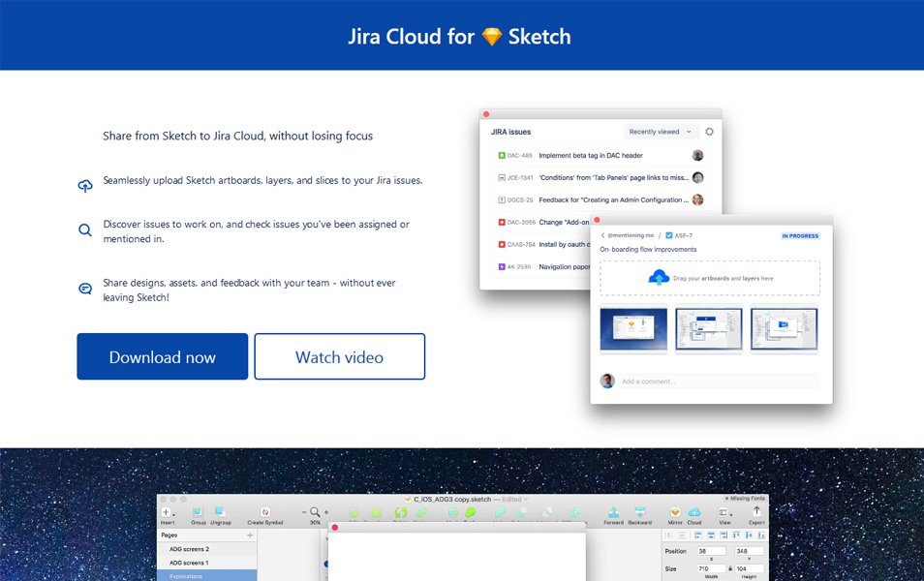Click the Size Width field
Screen dimensions: 924x581
point(711,568)
